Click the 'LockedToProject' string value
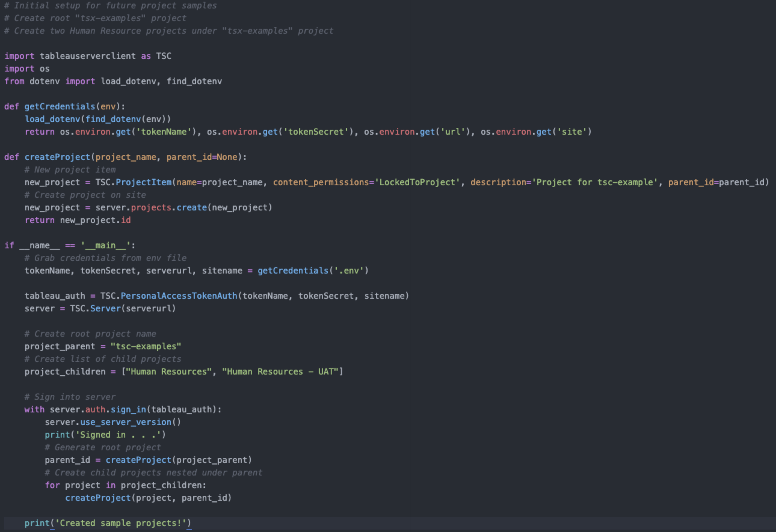This screenshot has height=532, width=776. (417, 182)
